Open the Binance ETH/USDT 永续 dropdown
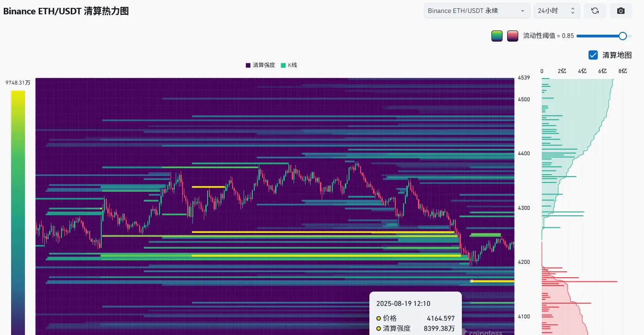Image resolution: width=644 pixels, height=335 pixels. tap(477, 11)
